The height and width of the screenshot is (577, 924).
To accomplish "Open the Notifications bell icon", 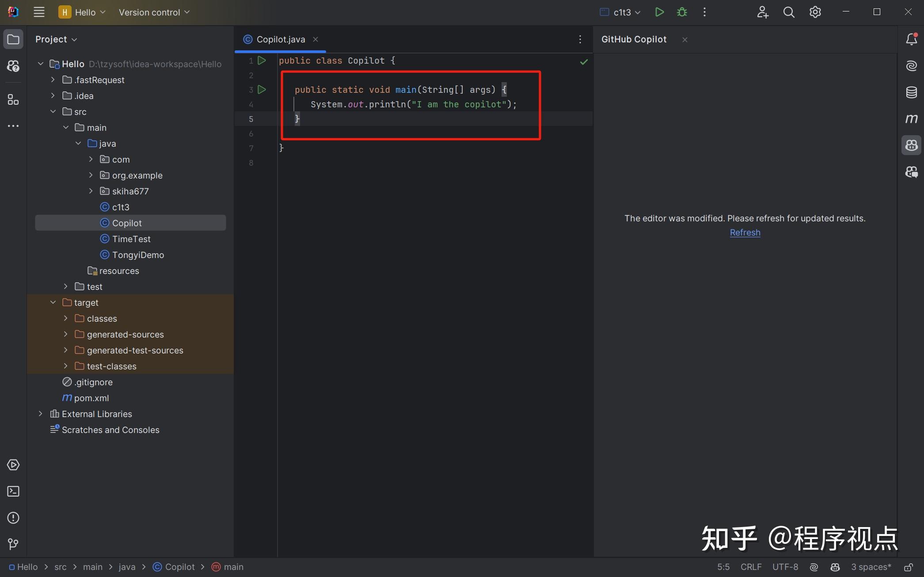I will tap(911, 39).
